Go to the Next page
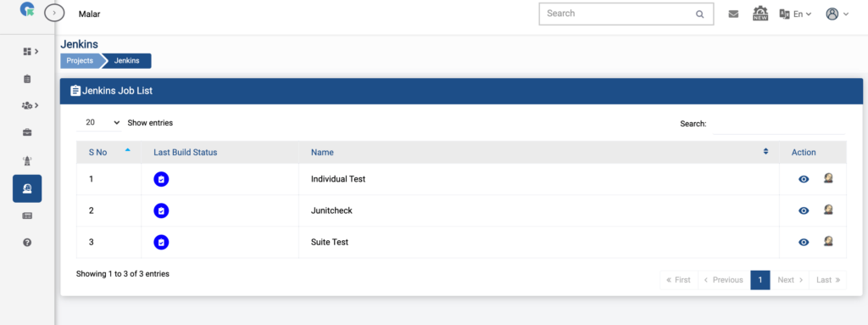The image size is (868, 325). click(790, 280)
